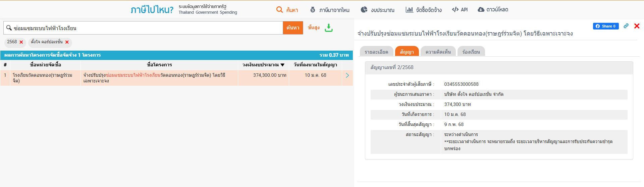
Task: Switch to the รายละเอียด tab
Action: tap(376, 52)
